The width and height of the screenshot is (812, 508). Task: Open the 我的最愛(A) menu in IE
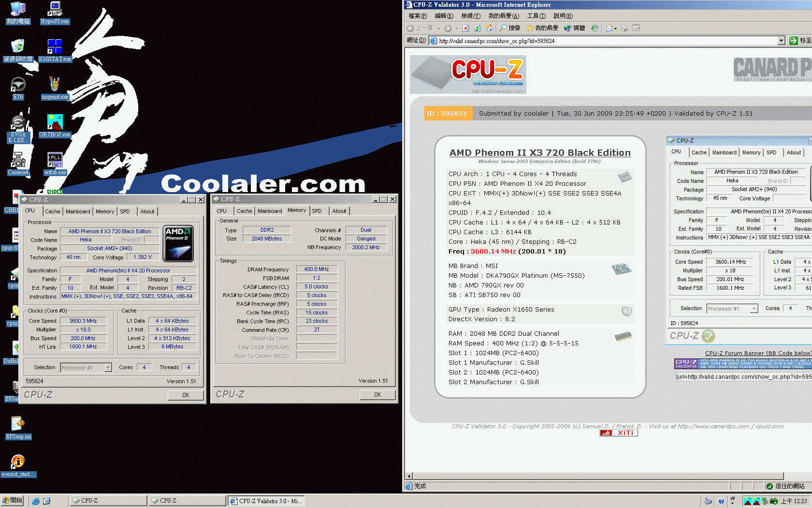(x=504, y=16)
